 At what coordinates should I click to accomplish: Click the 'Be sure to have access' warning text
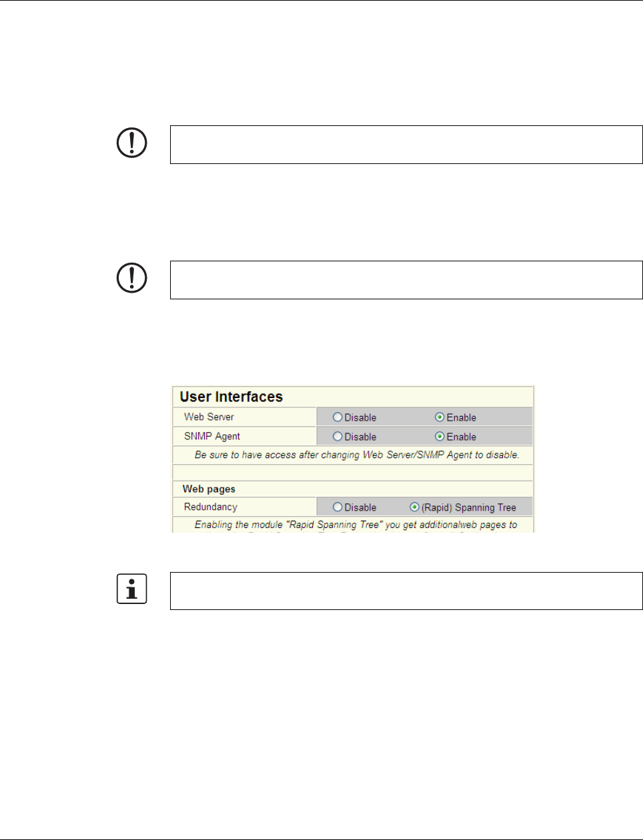pyautogui.click(x=356, y=455)
